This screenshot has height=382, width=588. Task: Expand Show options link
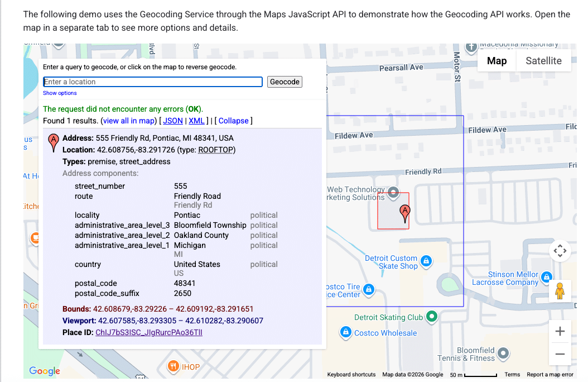(x=60, y=93)
